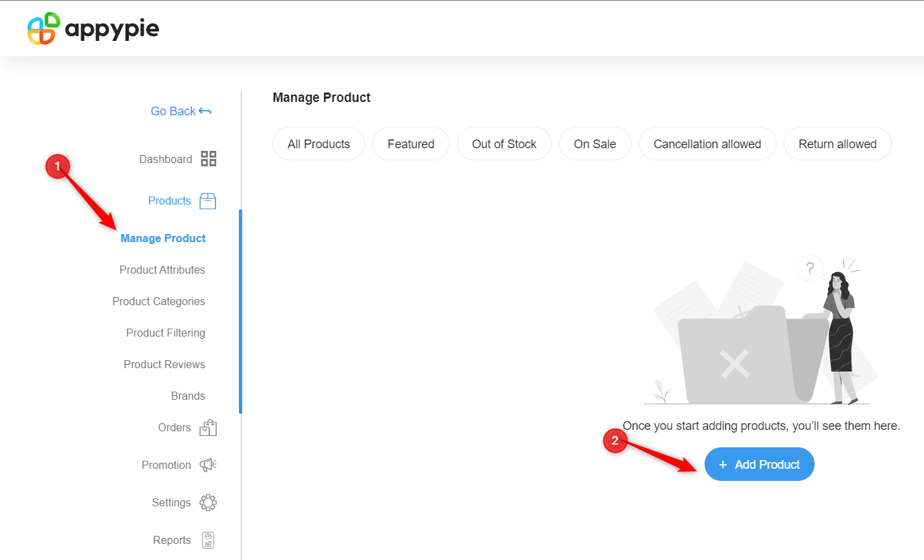Image resolution: width=924 pixels, height=560 pixels.
Task: Switch to Product Attributes
Action: coord(162,270)
